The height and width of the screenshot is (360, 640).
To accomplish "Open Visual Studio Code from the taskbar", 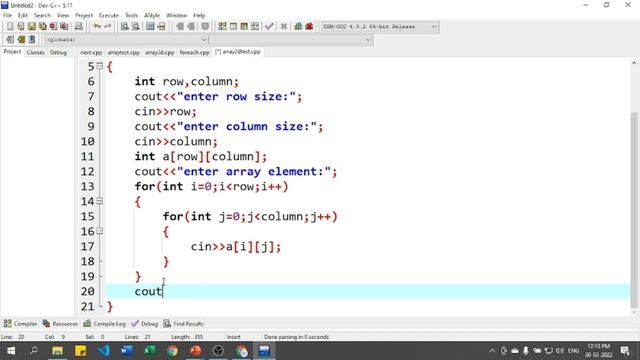I will pos(103,351).
